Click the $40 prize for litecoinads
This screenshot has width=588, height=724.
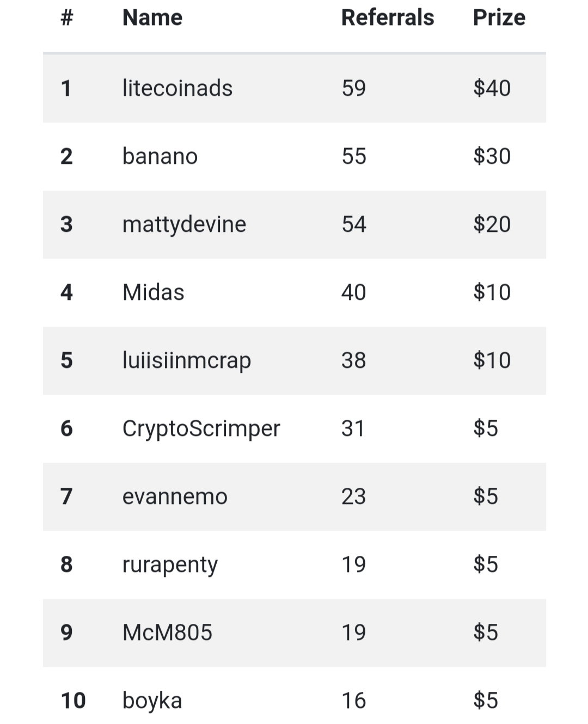coord(492,88)
